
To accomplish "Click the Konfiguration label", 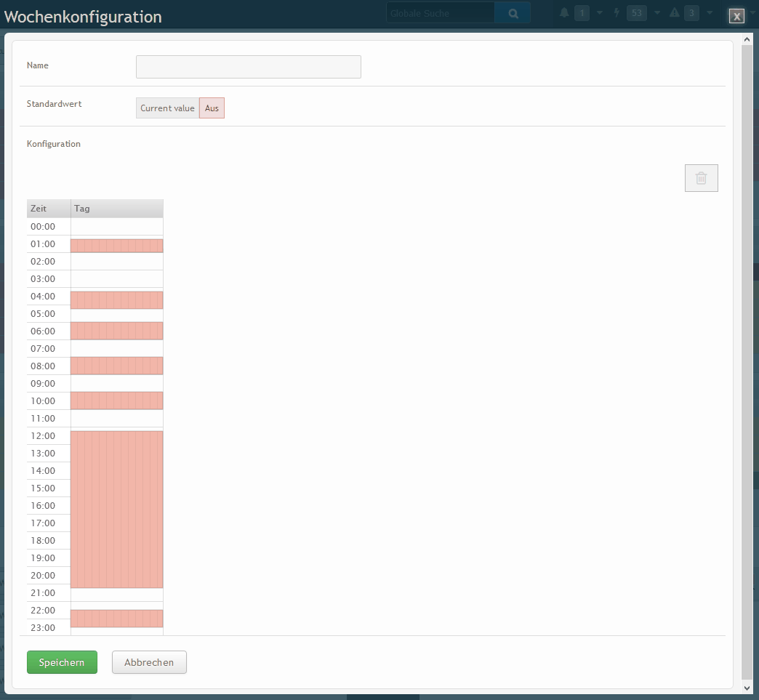I will pyautogui.click(x=54, y=144).
